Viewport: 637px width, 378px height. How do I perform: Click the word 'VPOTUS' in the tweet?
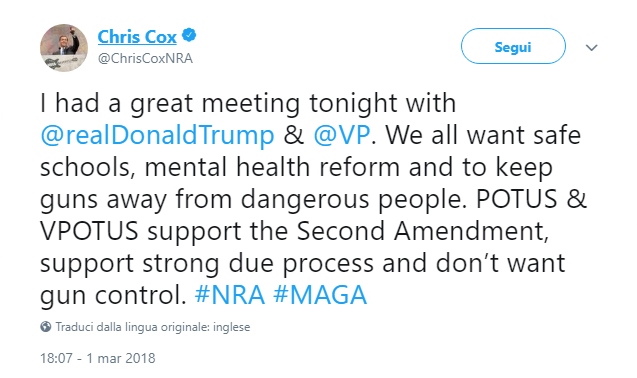pyautogui.click(x=89, y=231)
